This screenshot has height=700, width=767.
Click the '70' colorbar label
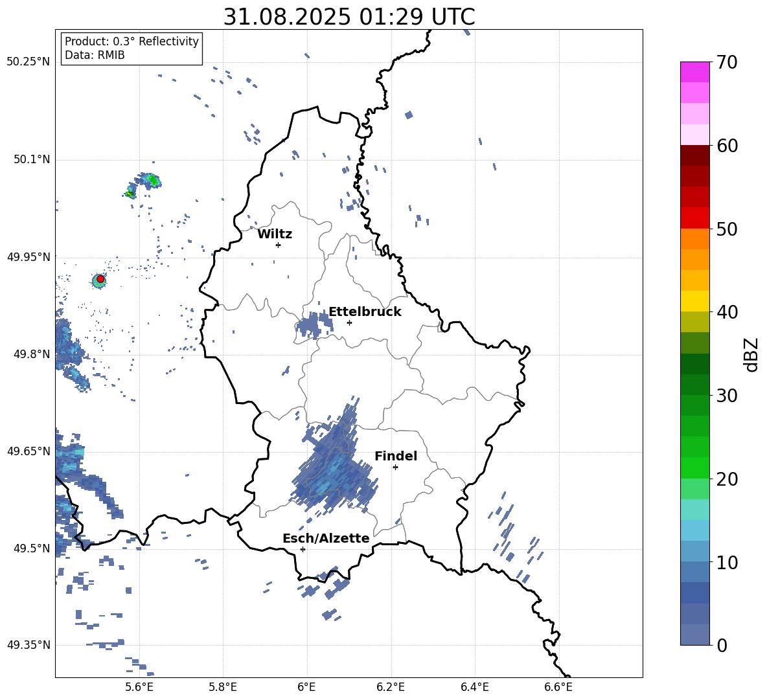727,62
